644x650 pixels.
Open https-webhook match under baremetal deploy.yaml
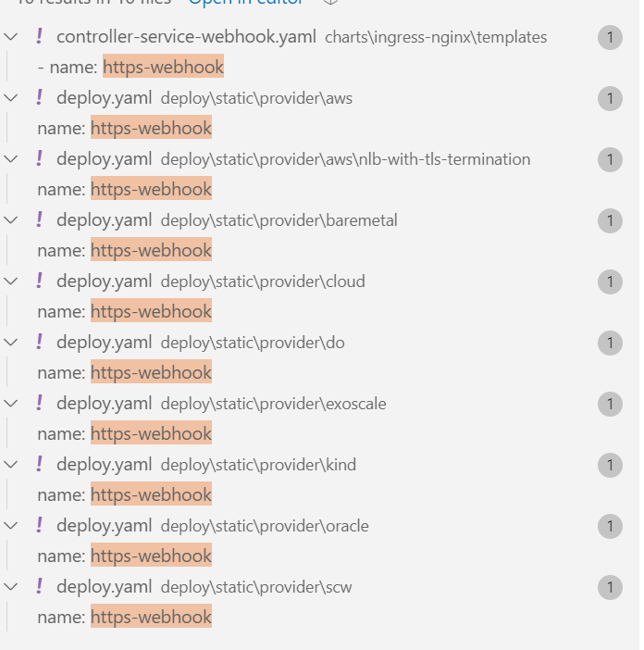coord(125,250)
